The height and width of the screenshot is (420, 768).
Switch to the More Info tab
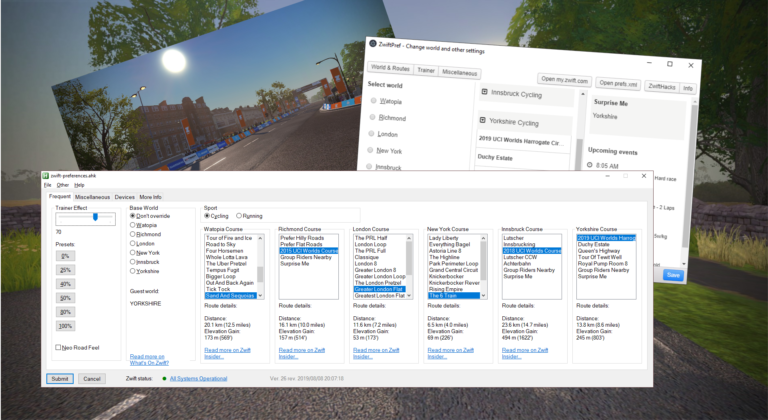(150, 197)
